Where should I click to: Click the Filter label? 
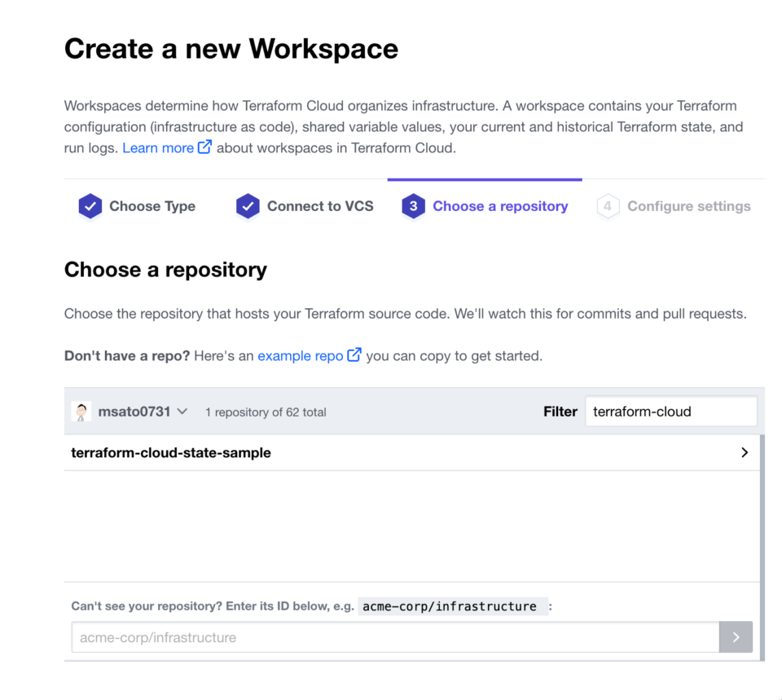pyautogui.click(x=560, y=412)
